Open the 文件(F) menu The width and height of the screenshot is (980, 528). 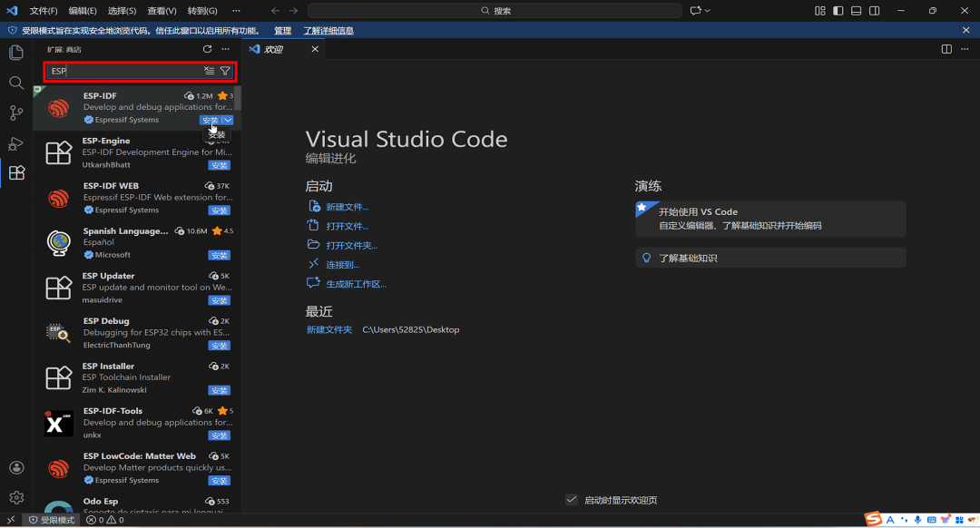tap(44, 11)
